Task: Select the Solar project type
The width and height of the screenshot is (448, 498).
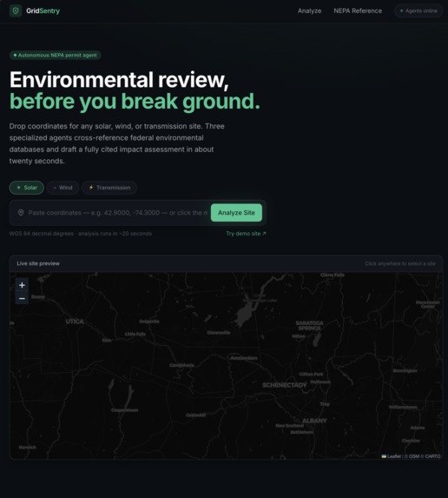Action: [x=27, y=188]
